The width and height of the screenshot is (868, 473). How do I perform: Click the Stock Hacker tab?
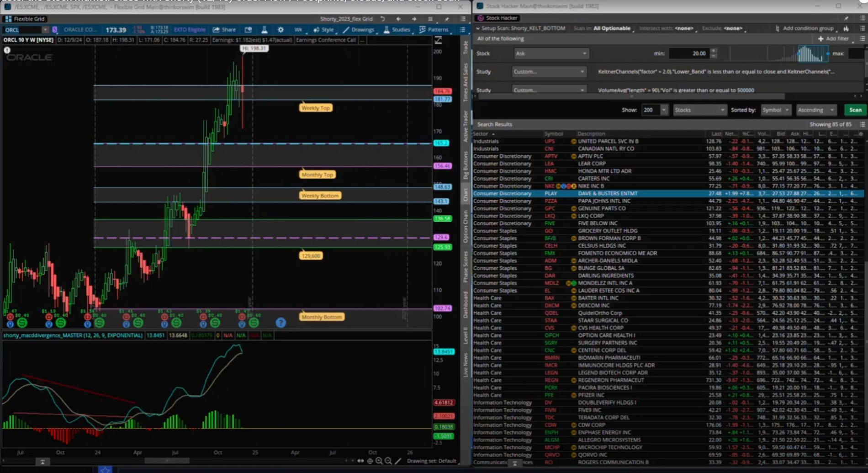497,18
